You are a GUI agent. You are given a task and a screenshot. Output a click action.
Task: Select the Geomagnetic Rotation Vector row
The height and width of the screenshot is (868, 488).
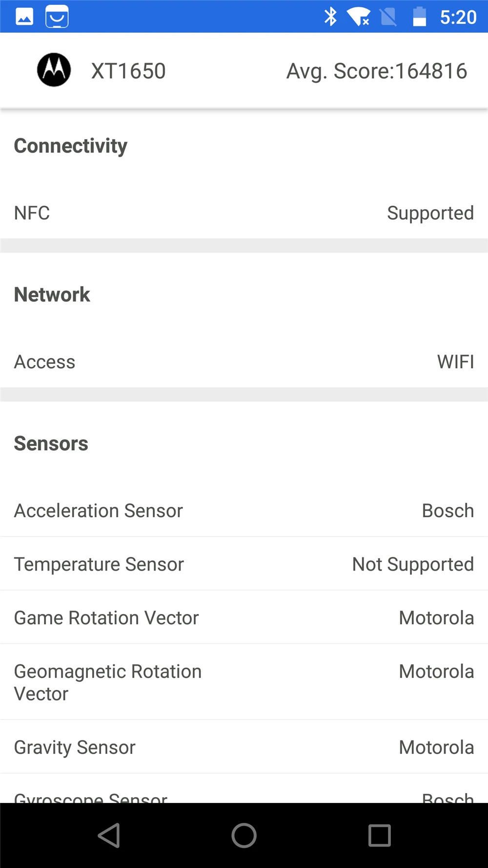click(x=244, y=682)
